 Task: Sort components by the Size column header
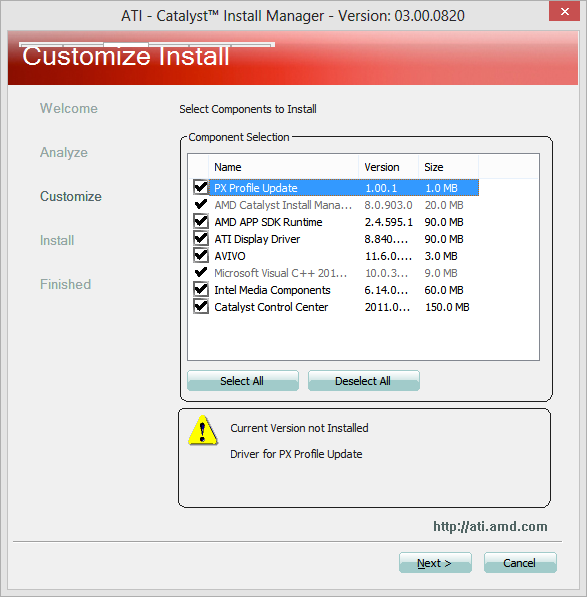448,167
